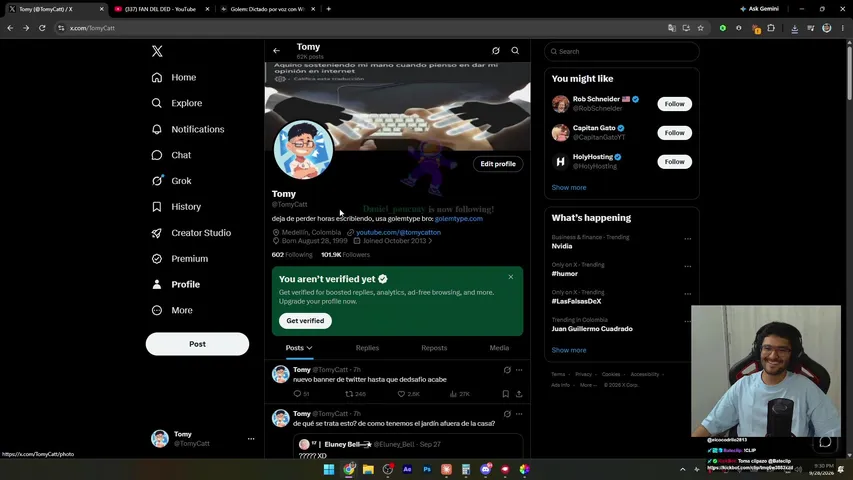Click the Post button
Image resolution: width=853 pixels, height=480 pixels.
click(x=197, y=344)
